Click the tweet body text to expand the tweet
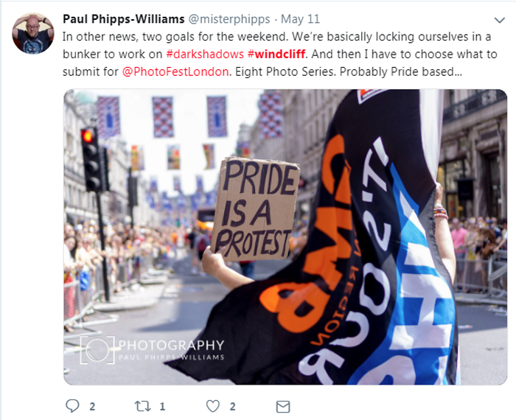Viewport: 516px width, 420px height. point(279,54)
